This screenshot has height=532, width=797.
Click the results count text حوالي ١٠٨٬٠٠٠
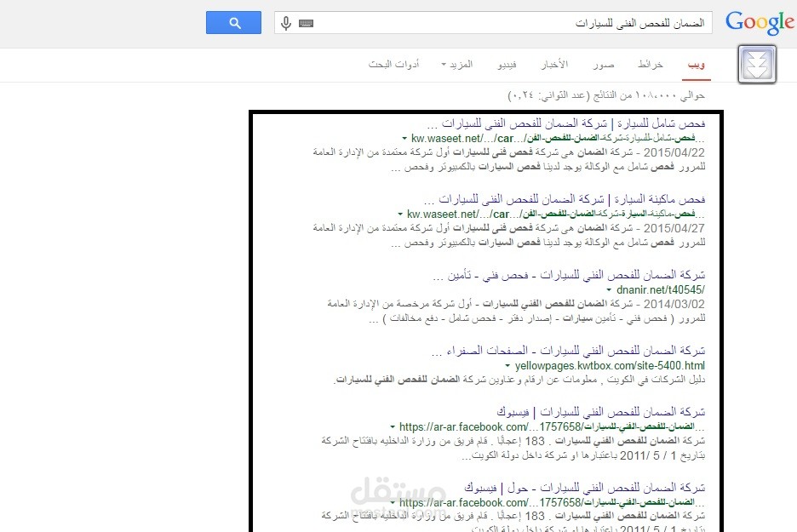tap(606, 95)
